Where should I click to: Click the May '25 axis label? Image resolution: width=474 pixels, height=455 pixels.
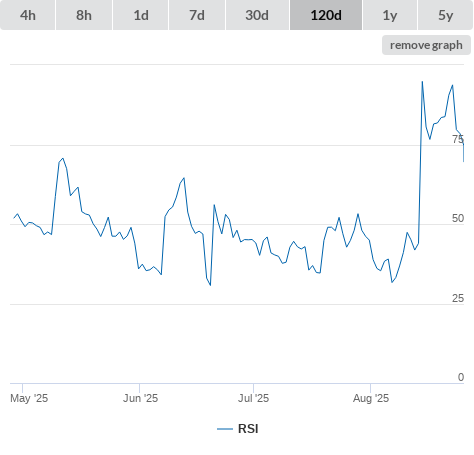29,398
